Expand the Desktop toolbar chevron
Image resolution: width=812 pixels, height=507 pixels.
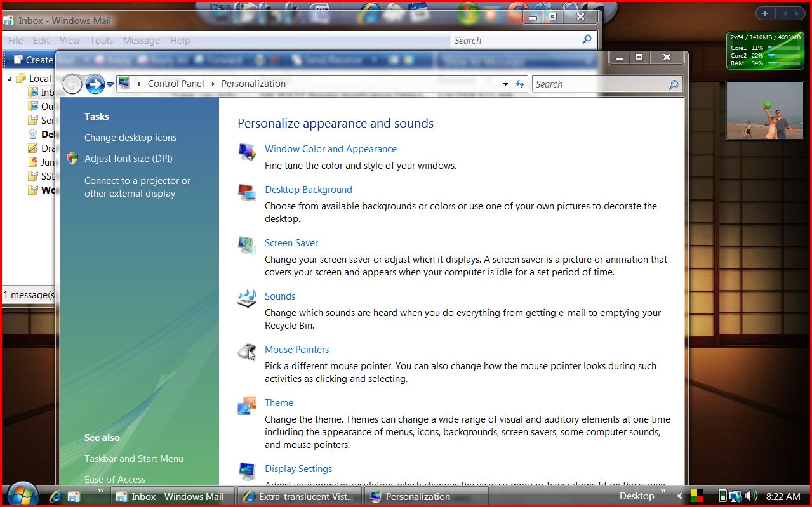[x=663, y=491]
